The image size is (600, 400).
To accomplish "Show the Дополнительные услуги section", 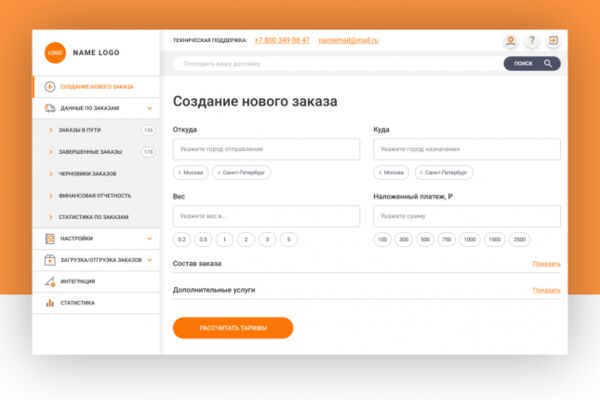I will click(x=546, y=291).
